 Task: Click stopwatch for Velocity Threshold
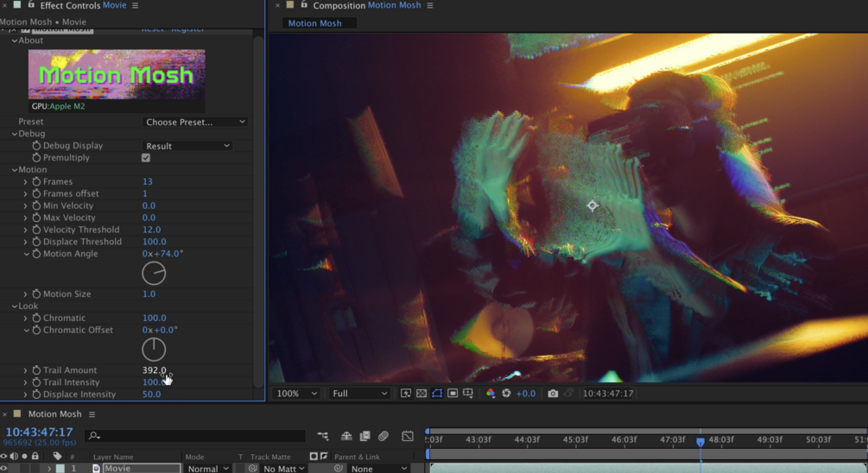36,230
